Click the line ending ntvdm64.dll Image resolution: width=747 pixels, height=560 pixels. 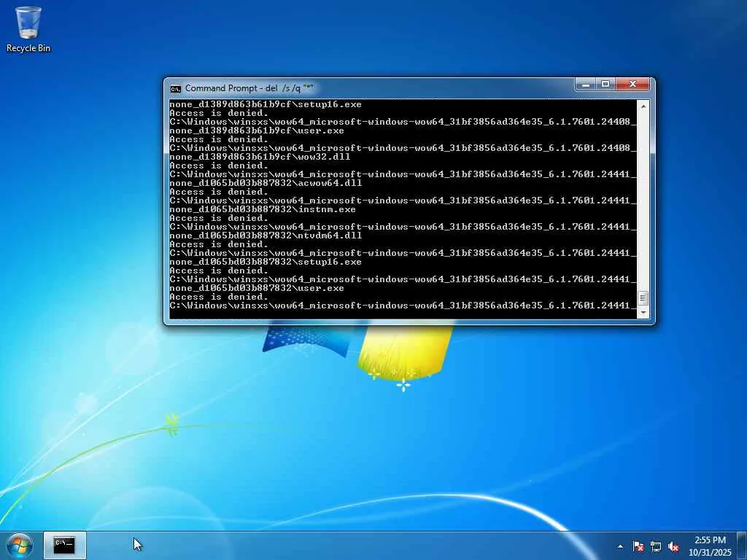(x=266, y=236)
